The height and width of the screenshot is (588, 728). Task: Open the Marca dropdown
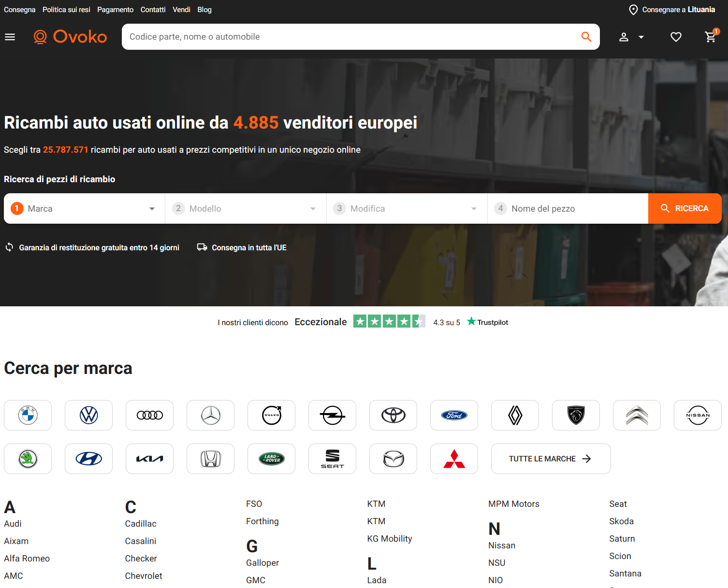(x=85, y=209)
